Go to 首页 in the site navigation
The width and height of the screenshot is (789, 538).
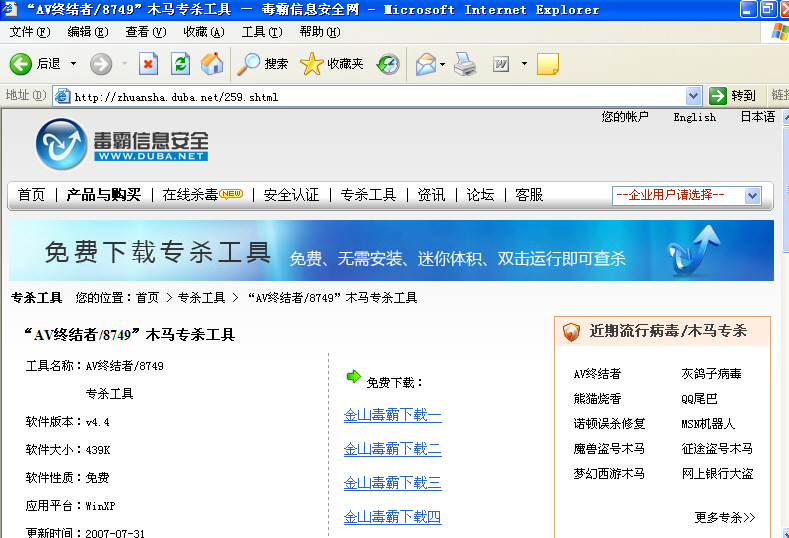click(31, 195)
